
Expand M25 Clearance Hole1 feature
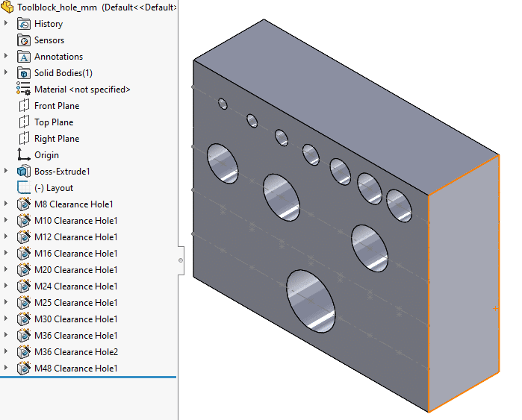coord(6,302)
